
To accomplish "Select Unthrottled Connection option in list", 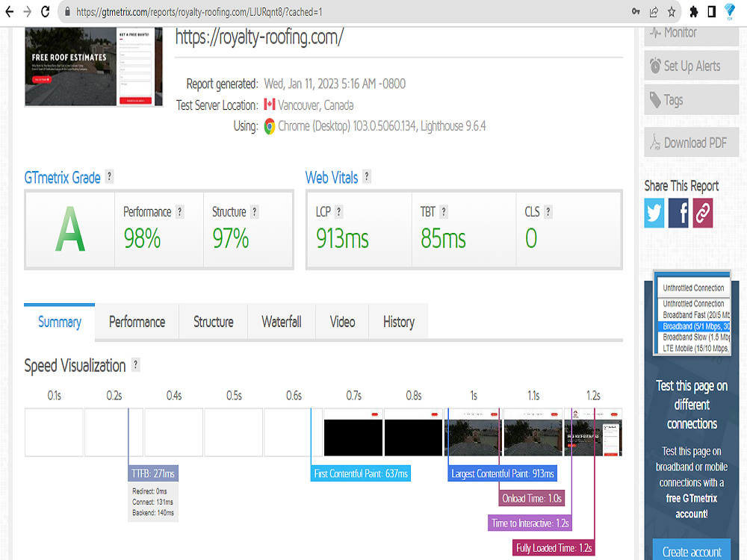I will (693, 304).
